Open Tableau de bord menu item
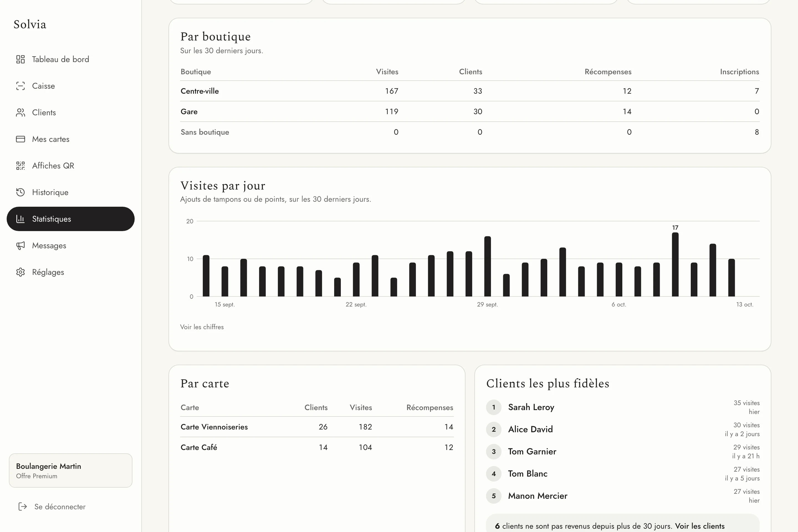The height and width of the screenshot is (532, 798). pyautogui.click(x=71, y=59)
